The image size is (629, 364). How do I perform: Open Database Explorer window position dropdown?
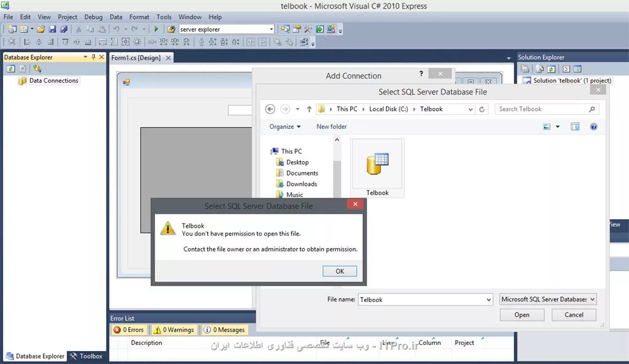pos(85,57)
